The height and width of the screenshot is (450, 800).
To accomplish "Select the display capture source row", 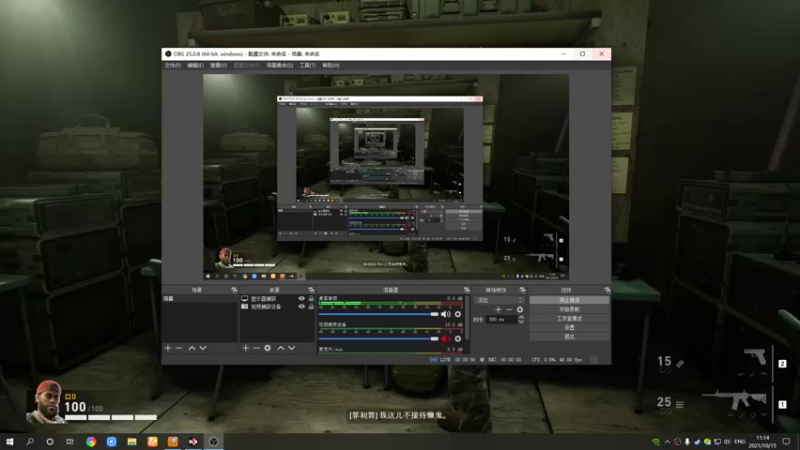I will [x=277, y=298].
